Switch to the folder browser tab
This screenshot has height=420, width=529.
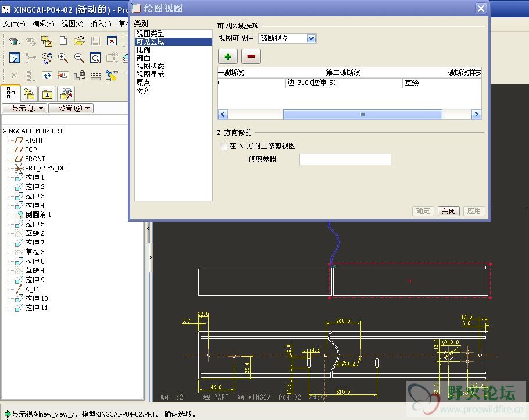click(29, 94)
